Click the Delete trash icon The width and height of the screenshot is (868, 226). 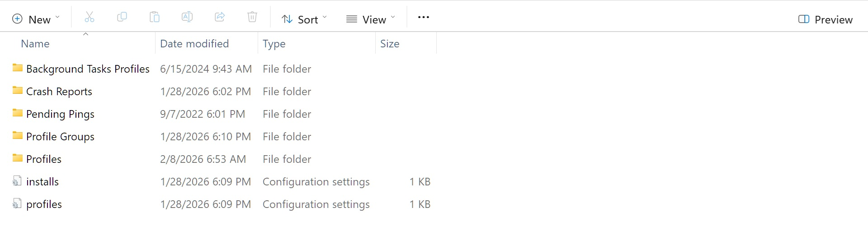point(252,18)
